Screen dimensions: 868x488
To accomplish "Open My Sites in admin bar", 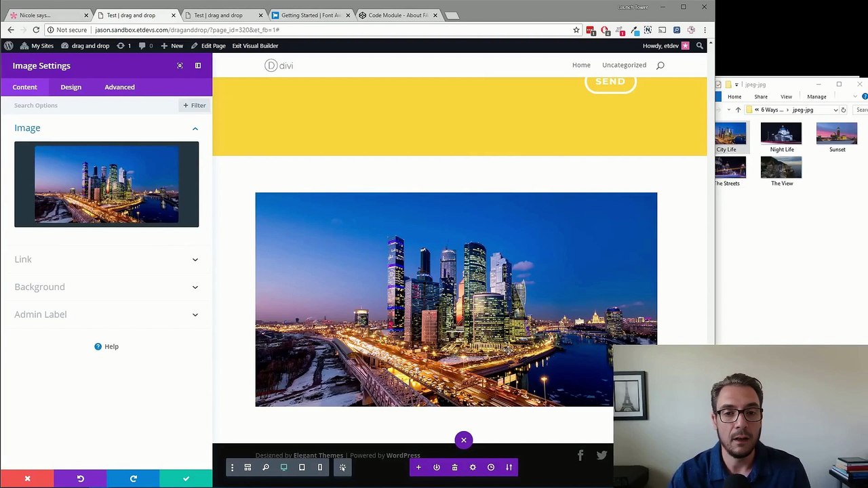I will pos(37,45).
